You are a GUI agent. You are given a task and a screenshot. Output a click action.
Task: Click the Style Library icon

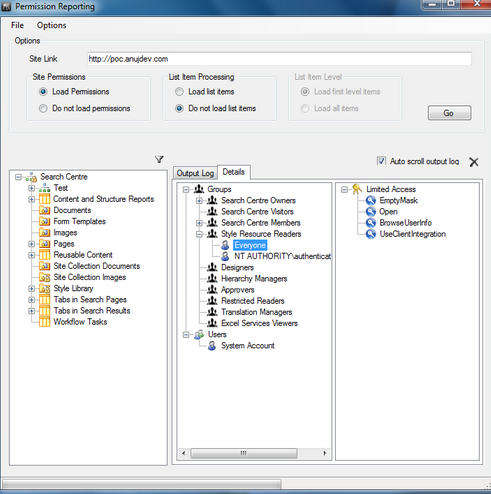[x=44, y=288]
